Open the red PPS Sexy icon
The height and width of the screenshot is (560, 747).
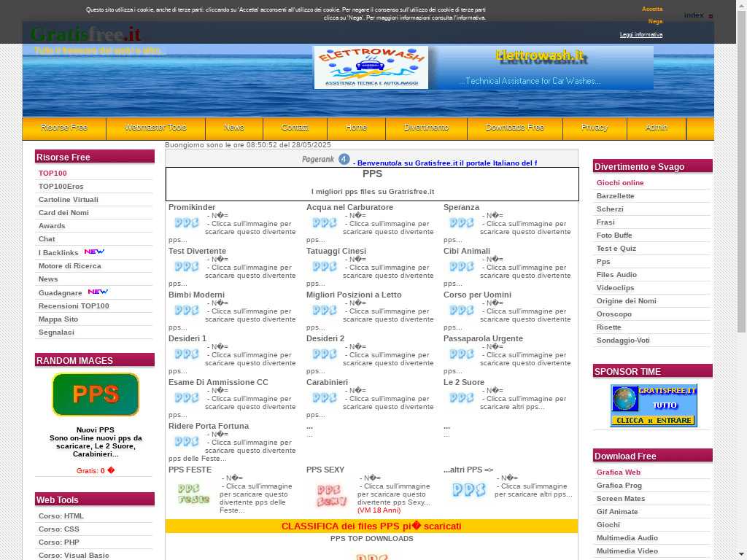[x=331, y=496]
